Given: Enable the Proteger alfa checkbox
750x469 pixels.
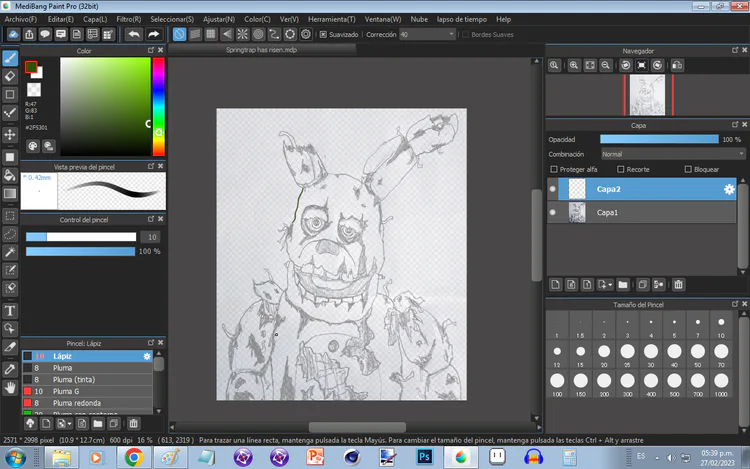Looking at the screenshot, I should click(x=555, y=170).
